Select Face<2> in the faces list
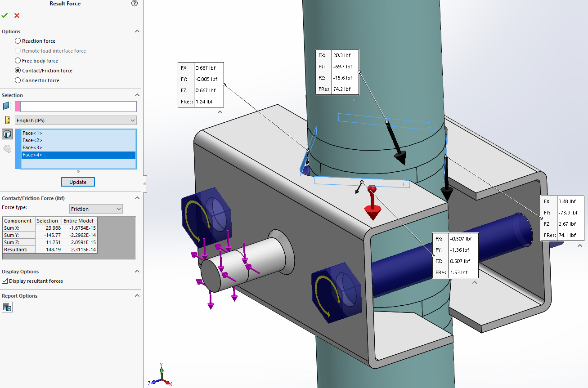Viewport: 588px width, 388px height. (x=32, y=140)
